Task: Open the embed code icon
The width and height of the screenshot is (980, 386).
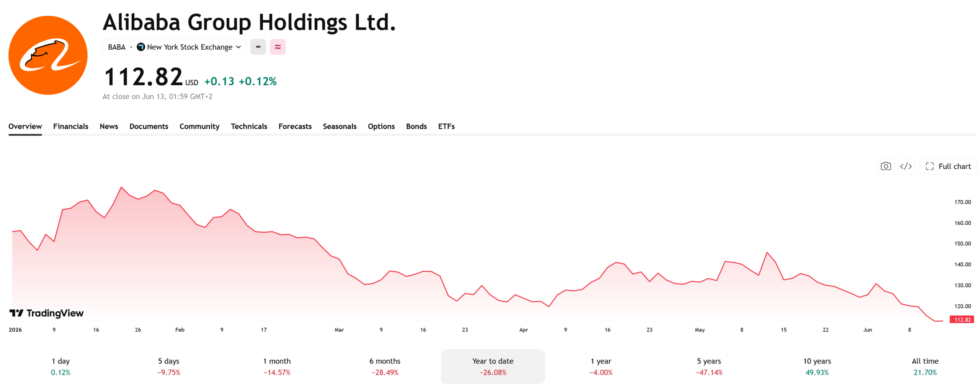Action: (906, 166)
